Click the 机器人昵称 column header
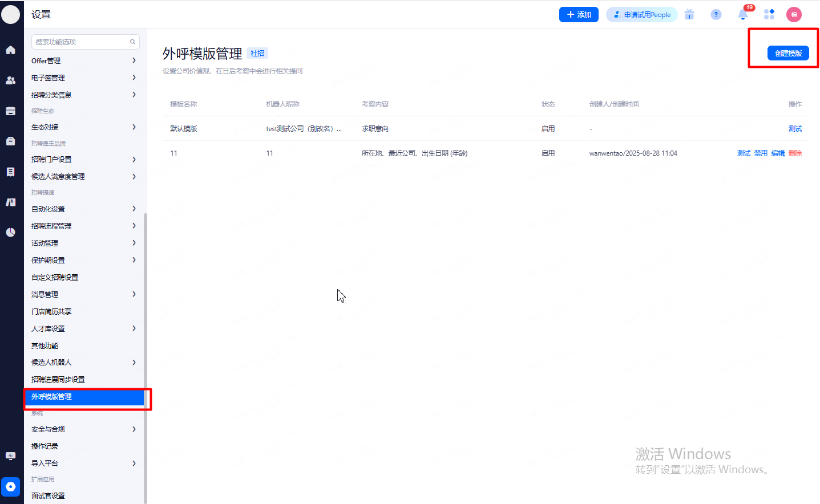The height and width of the screenshot is (504, 820). [x=282, y=104]
